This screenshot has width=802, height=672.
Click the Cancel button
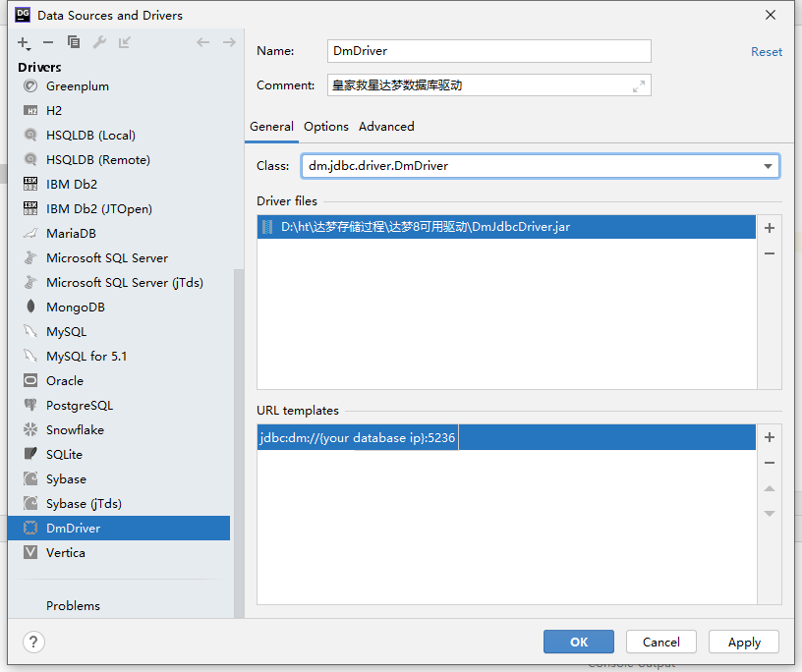[x=660, y=642]
